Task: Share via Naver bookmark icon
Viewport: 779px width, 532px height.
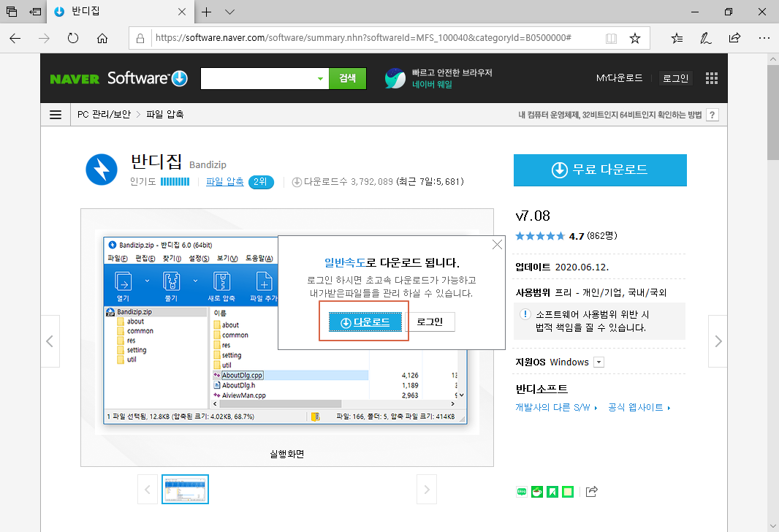Action: [552, 492]
